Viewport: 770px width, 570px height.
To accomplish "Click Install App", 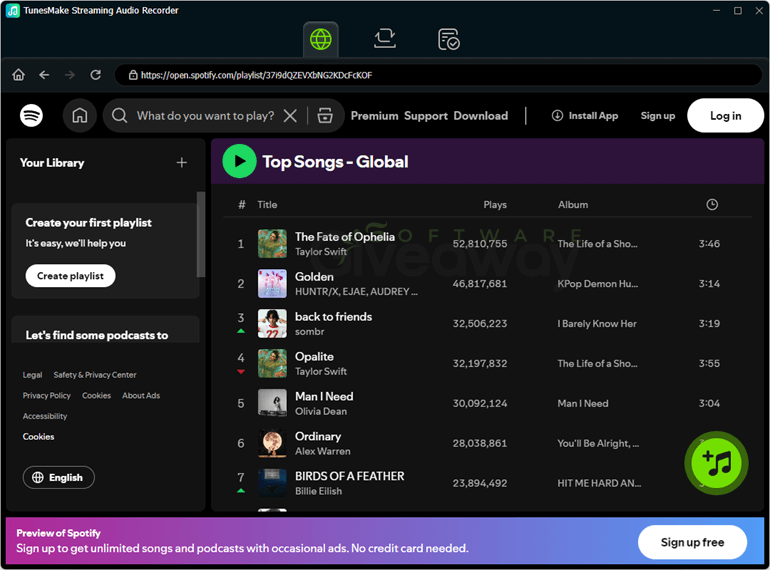I will click(x=584, y=116).
